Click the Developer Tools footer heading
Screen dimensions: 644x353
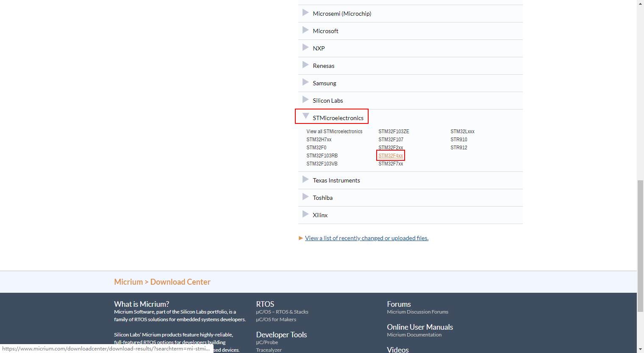pos(281,335)
